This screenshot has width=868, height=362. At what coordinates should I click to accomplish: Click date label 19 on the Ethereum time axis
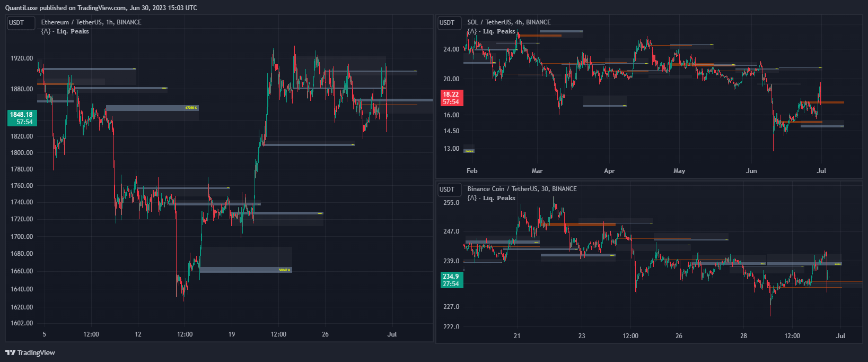(232, 334)
